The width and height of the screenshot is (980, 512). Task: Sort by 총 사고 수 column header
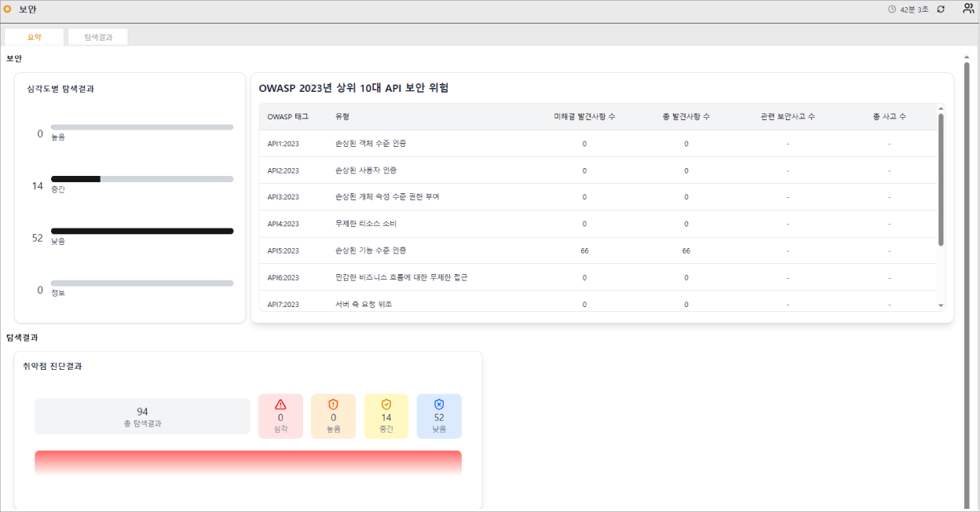(889, 116)
